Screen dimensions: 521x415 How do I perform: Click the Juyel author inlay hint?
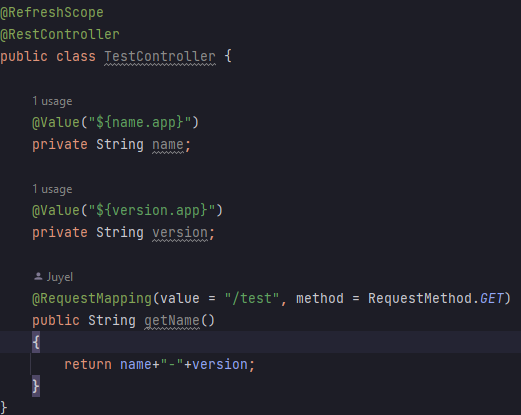[53, 277]
